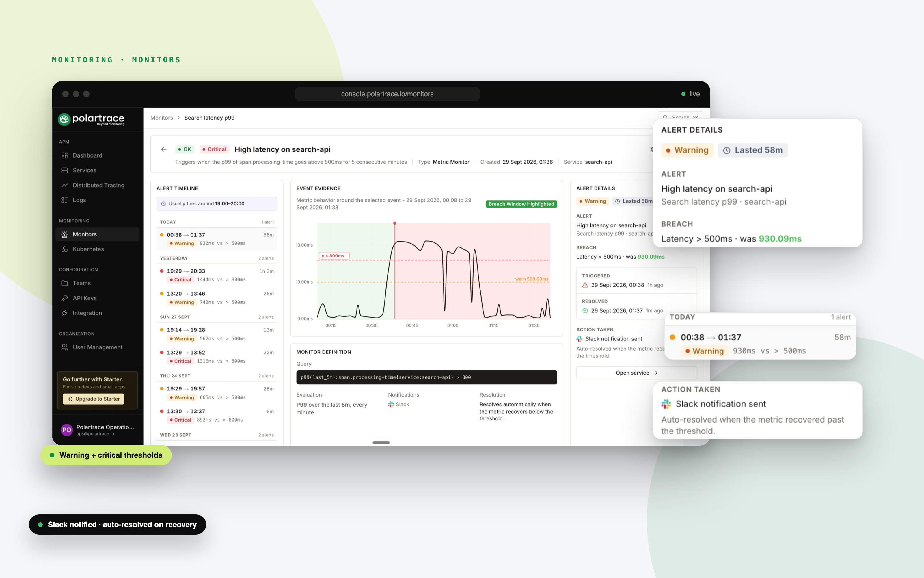Select the 13:30 → 13:37 critical alert

pos(217,416)
